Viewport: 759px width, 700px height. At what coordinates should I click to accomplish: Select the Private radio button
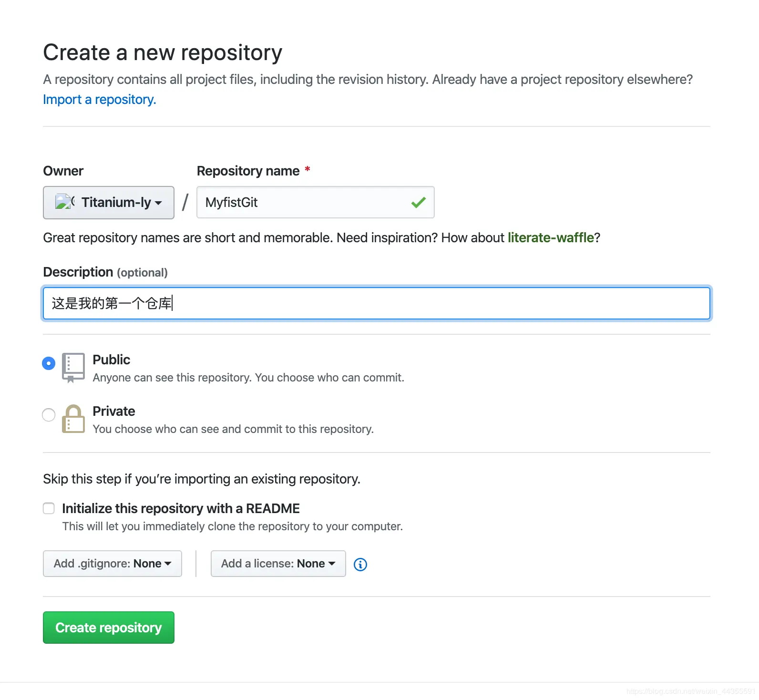(49, 415)
